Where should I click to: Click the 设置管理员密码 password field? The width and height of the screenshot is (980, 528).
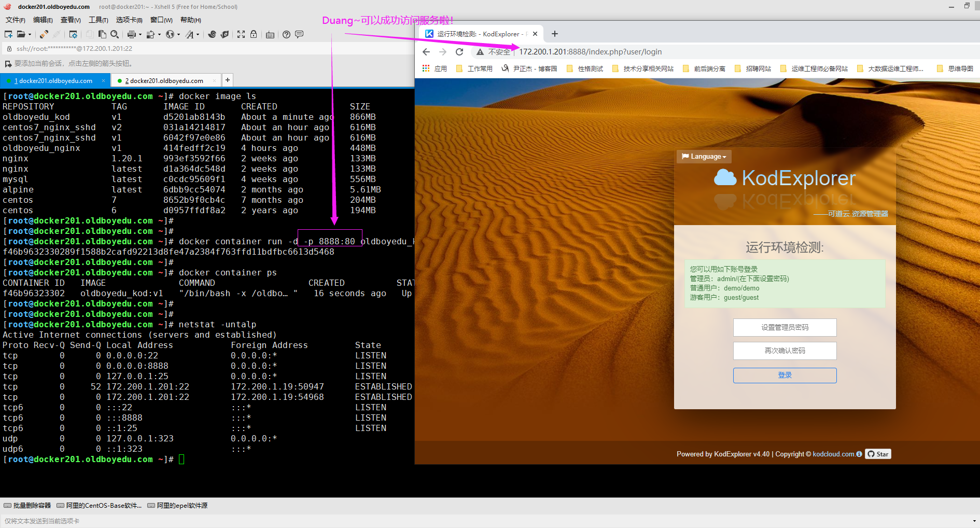coord(785,328)
